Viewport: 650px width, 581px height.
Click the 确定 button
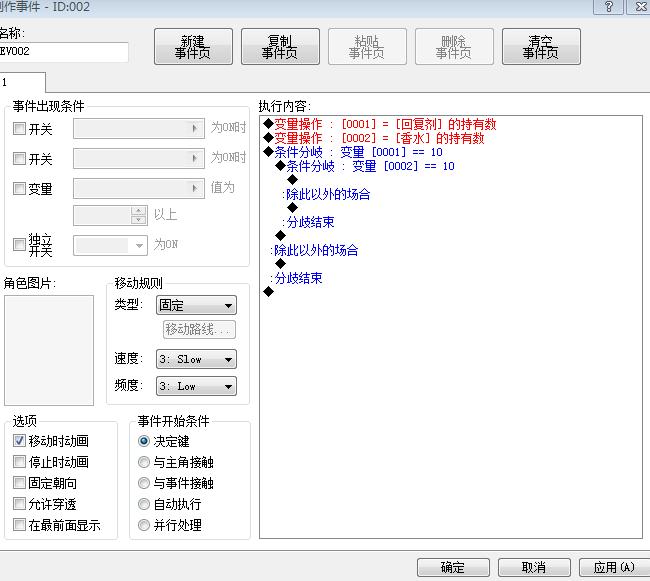[453, 567]
